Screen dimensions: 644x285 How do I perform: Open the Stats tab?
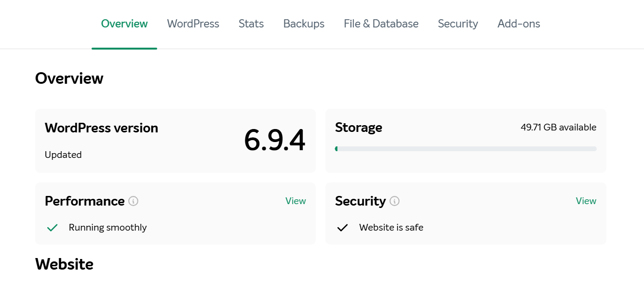(x=251, y=24)
